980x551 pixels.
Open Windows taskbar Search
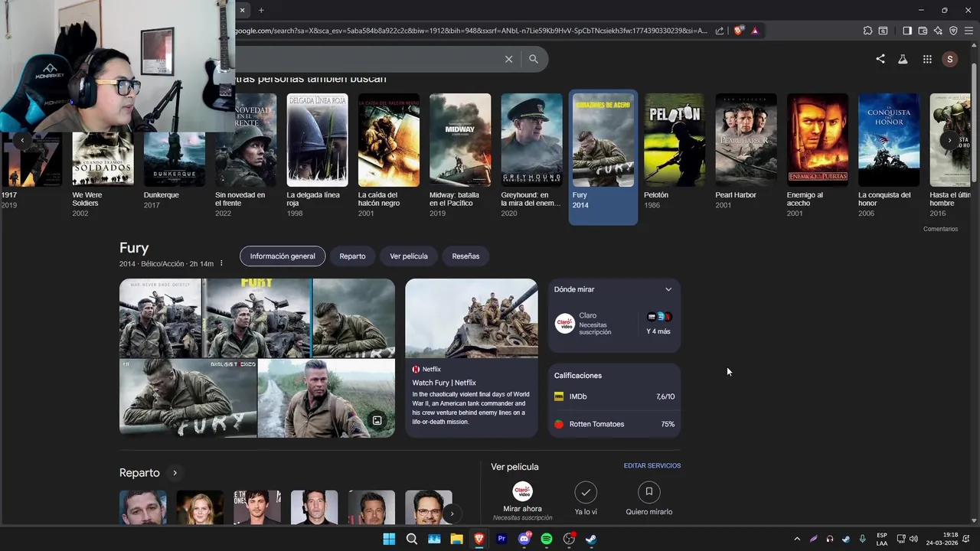[412, 539]
